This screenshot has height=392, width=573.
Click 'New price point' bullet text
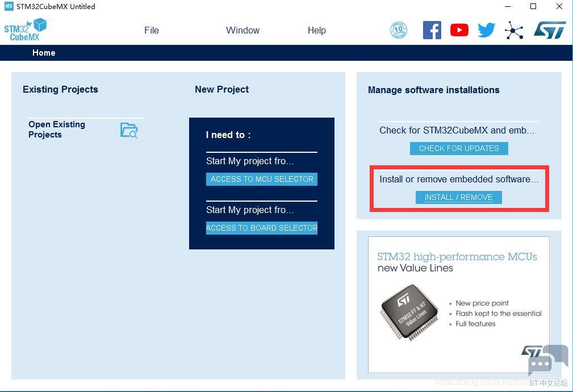click(x=482, y=303)
